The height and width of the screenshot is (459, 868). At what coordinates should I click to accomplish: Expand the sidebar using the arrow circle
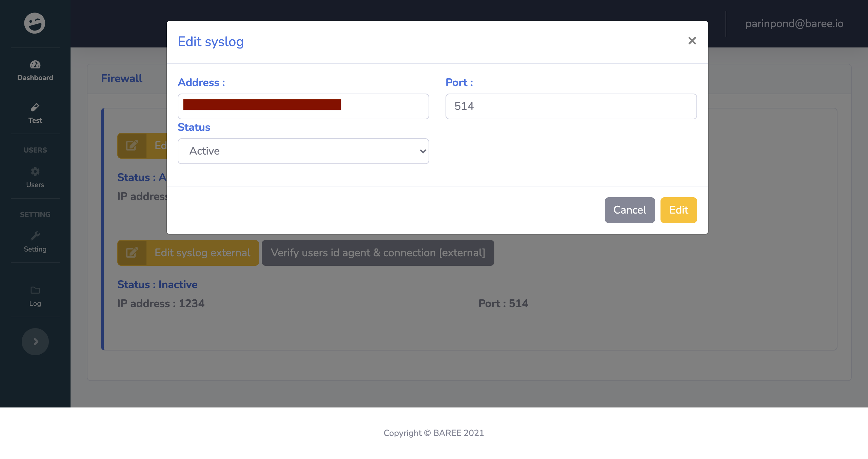click(x=35, y=342)
